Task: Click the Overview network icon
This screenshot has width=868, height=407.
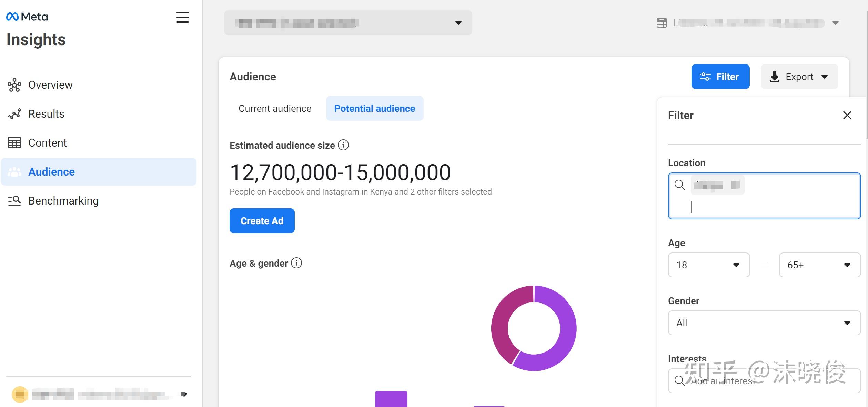Action: tap(14, 85)
